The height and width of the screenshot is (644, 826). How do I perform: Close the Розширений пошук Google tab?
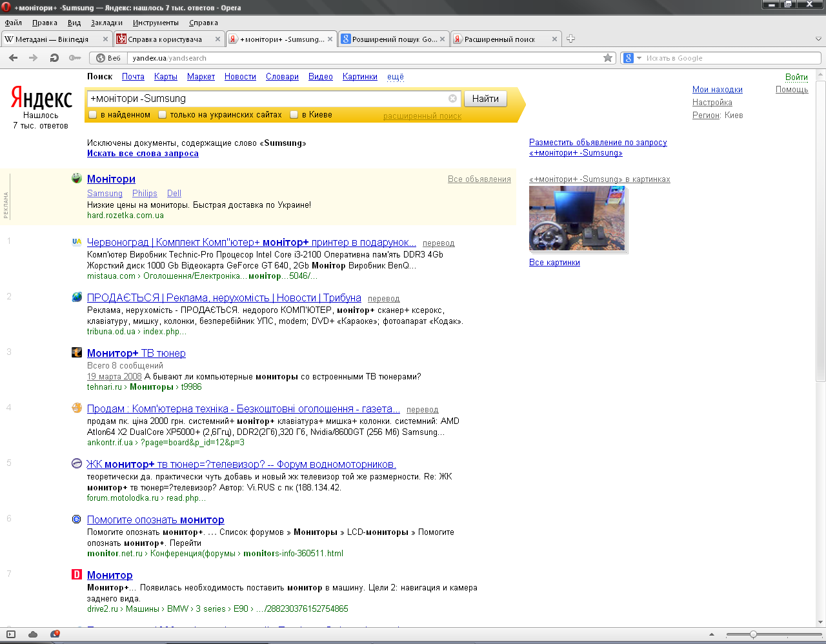(442, 39)
